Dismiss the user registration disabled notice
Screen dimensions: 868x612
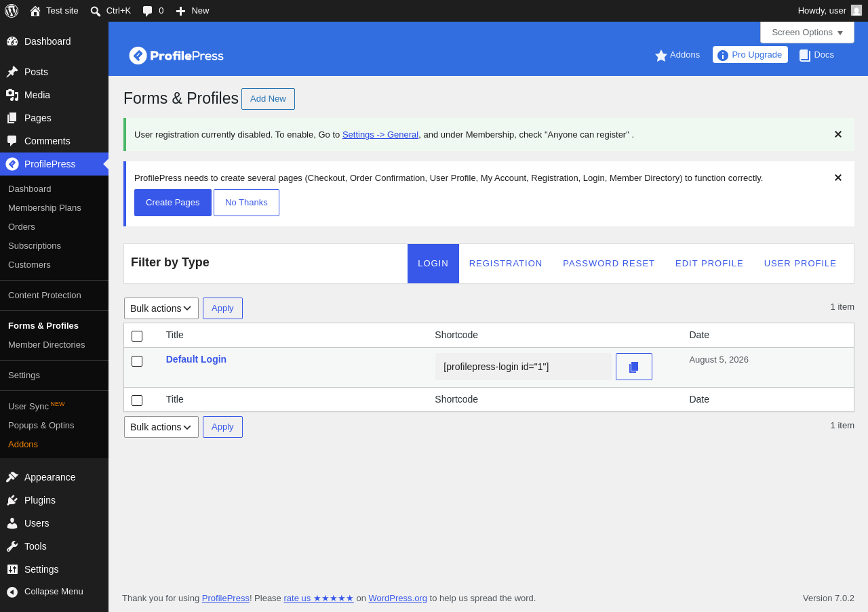[x=838, y=134]
